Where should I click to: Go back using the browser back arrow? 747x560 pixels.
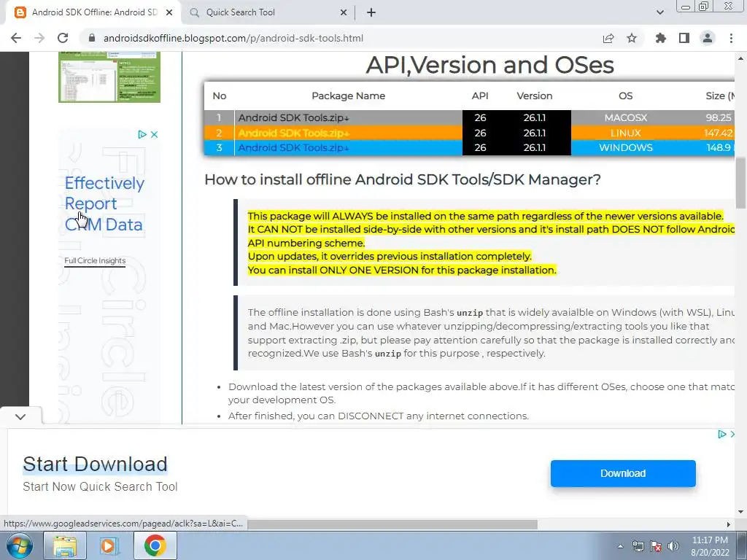coord(16,38)
